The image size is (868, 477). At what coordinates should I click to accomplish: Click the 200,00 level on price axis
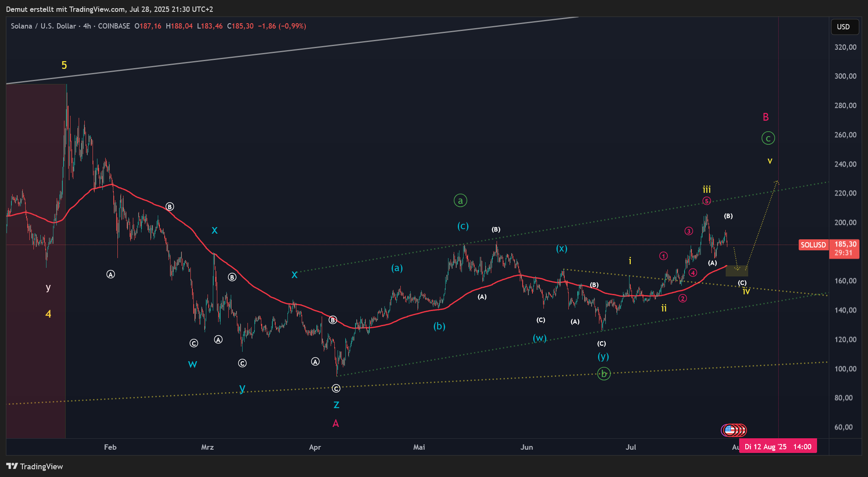(845, 223)
